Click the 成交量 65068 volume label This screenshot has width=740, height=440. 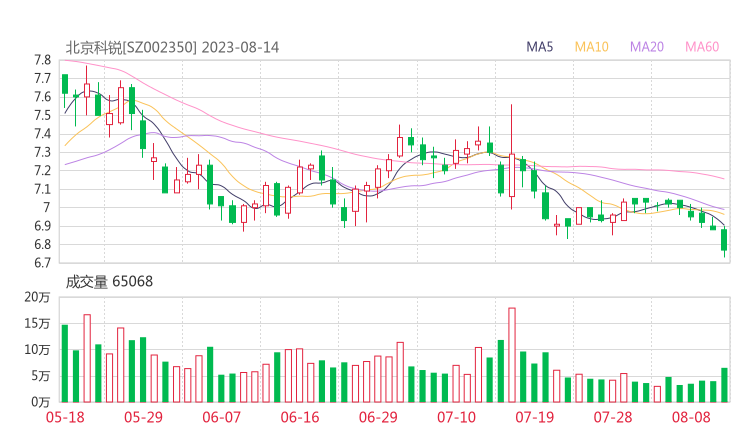pos(109,282)
